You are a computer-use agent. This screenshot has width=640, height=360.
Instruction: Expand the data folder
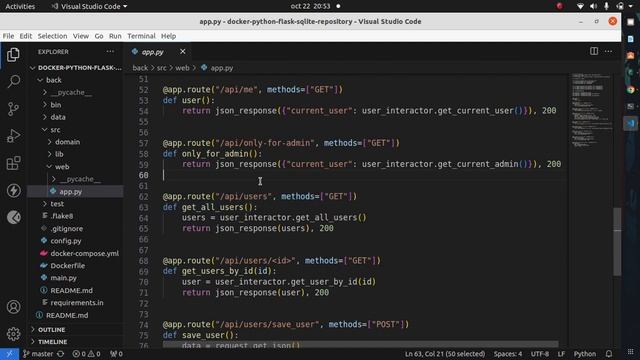coord(76,117)
